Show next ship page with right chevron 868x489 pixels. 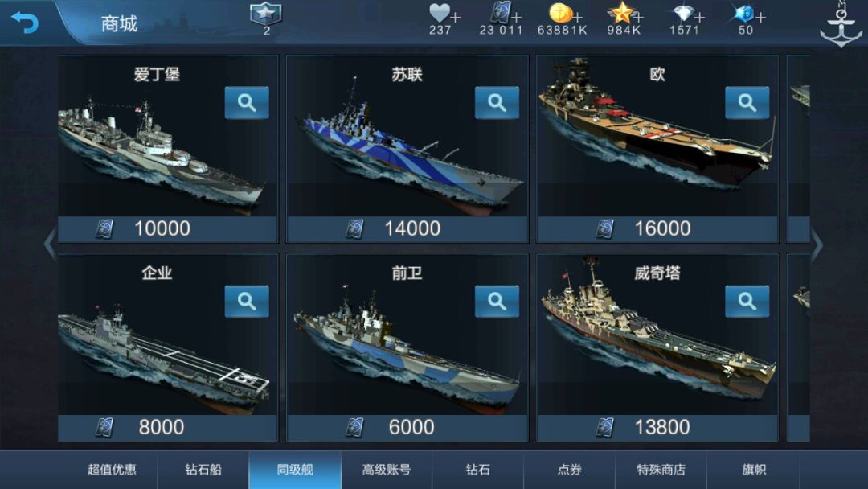[817, 244]
